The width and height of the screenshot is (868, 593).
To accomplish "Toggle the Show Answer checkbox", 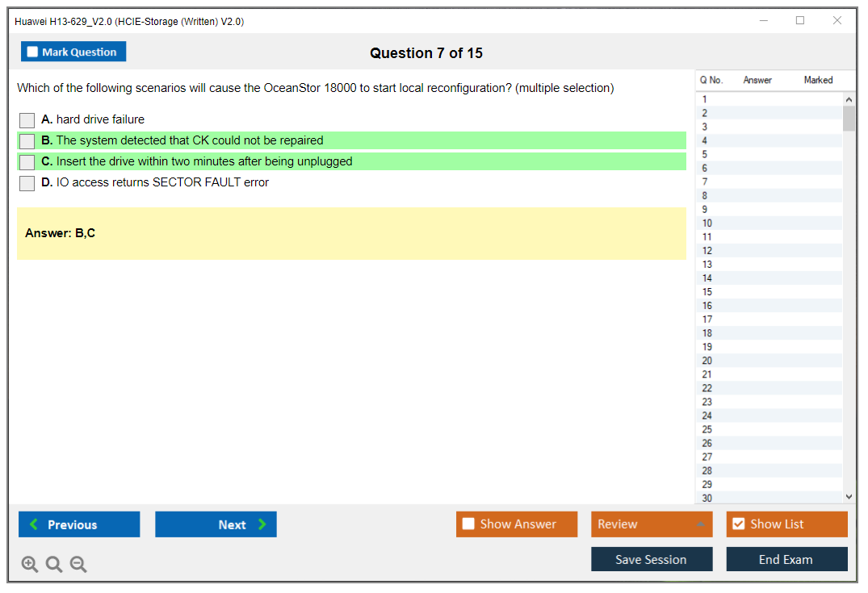I will [x=468, y=524].
